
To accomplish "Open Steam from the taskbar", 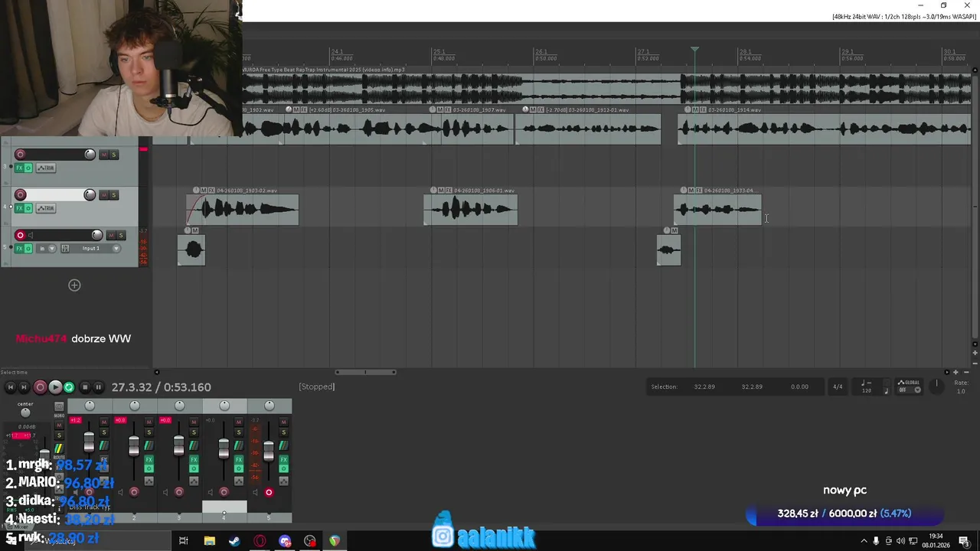I will pyautogui.click(x=234, y=541).
